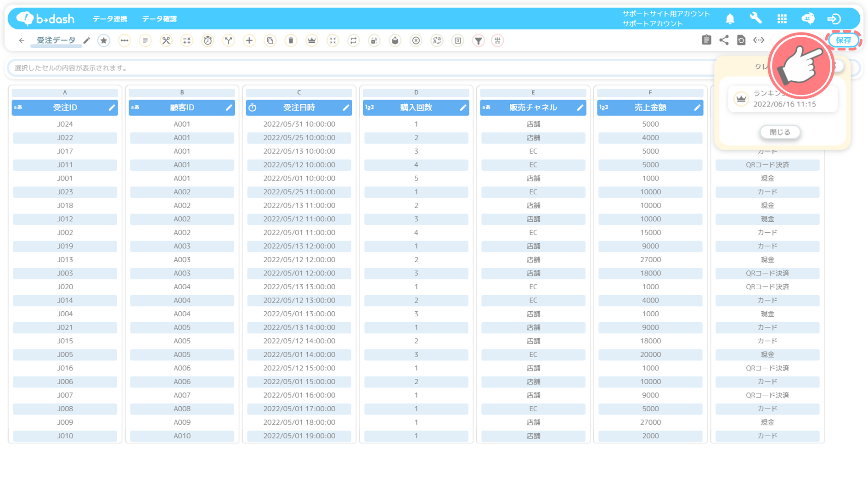Open the funnel filter tool
This screenshot has width=868, height=488.
point(479,40)
